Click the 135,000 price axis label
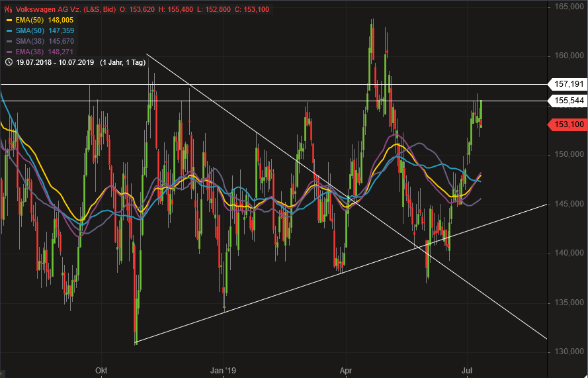Screen dimensions: 588x378 pos(569,303)
